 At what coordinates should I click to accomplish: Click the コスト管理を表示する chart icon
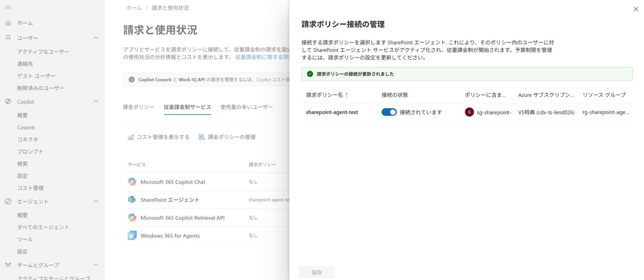click(130, 137)
